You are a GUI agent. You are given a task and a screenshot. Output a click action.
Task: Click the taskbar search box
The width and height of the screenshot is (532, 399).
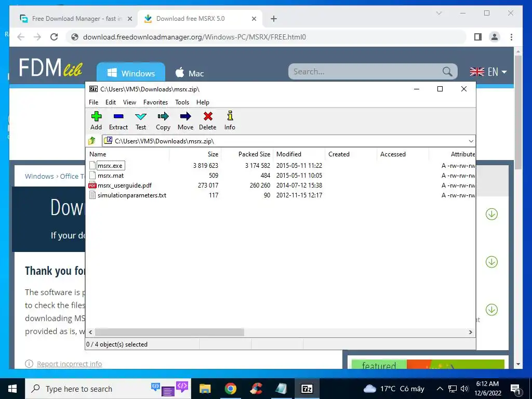[109, 389]
